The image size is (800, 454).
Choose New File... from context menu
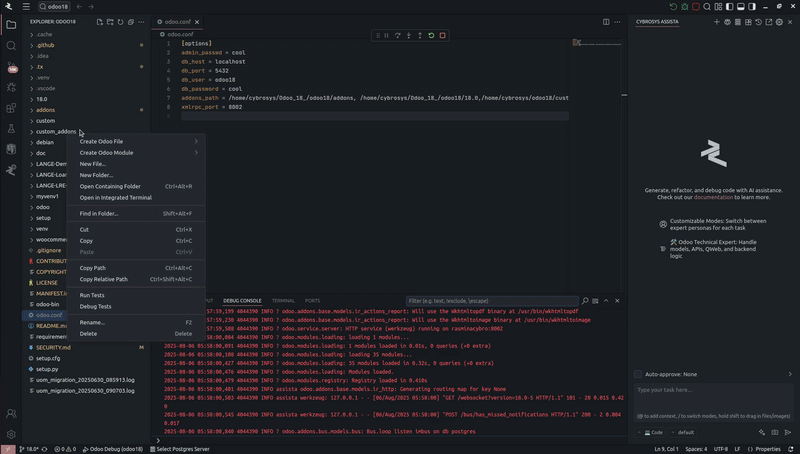(x=136, y=164)
